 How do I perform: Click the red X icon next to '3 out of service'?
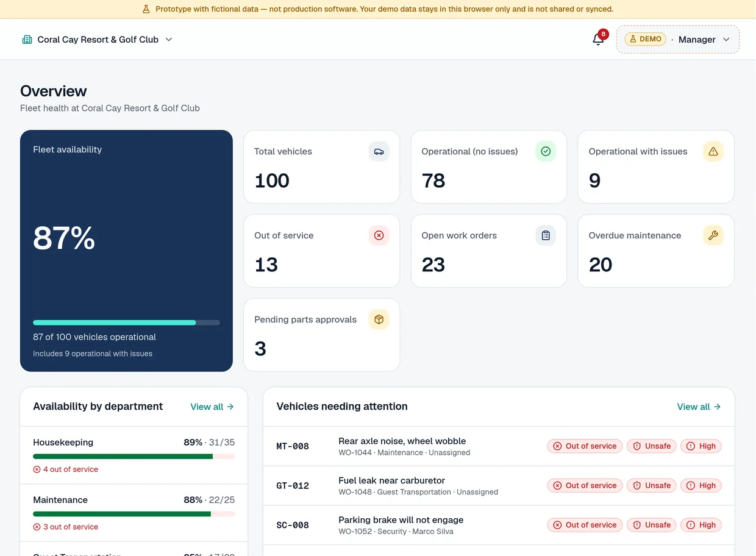click(x=37, y=527)
